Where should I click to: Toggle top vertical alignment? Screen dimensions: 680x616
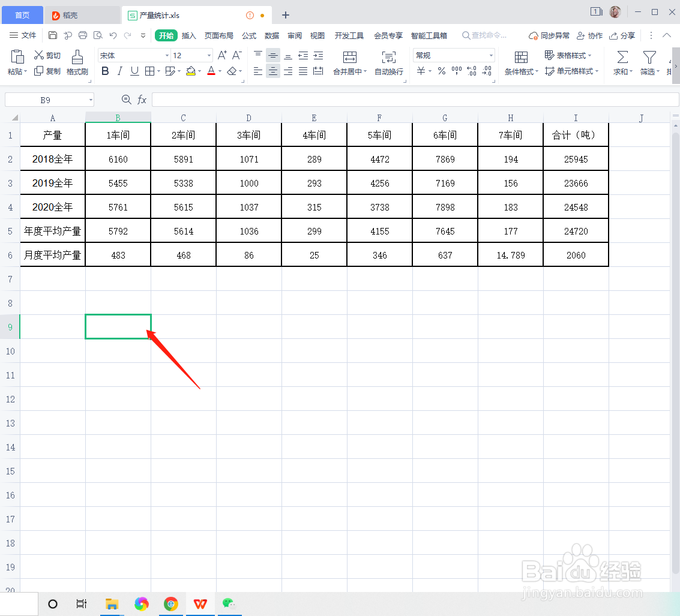(x=258, y=55)
